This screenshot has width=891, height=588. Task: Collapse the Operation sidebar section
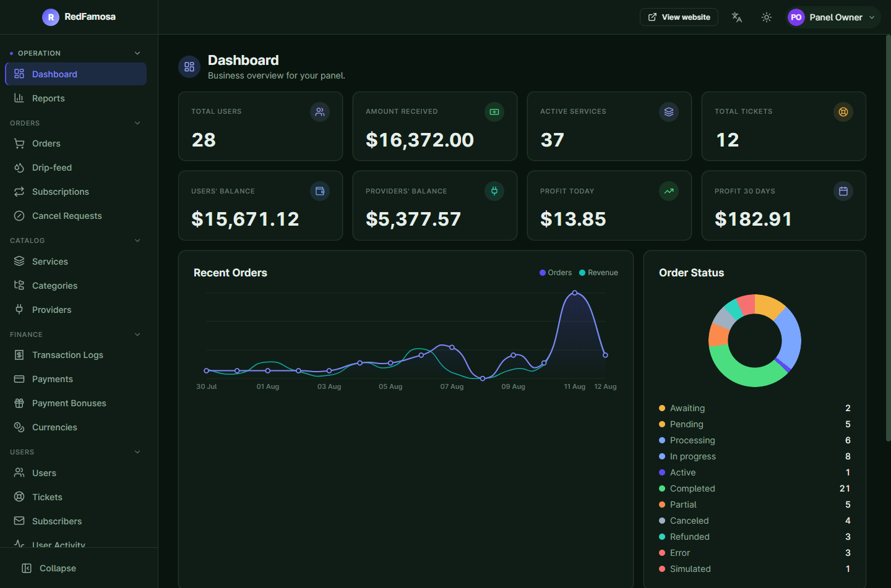pyautogui.click(x=137, y=53)
